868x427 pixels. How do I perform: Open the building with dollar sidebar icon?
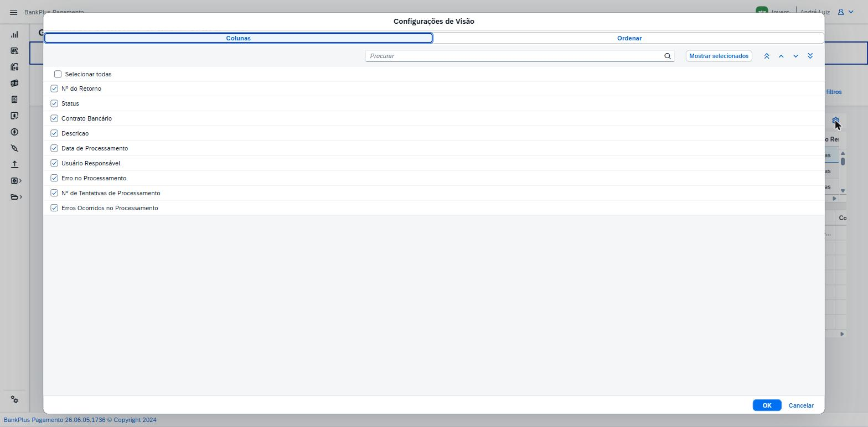tap(14, 67)
